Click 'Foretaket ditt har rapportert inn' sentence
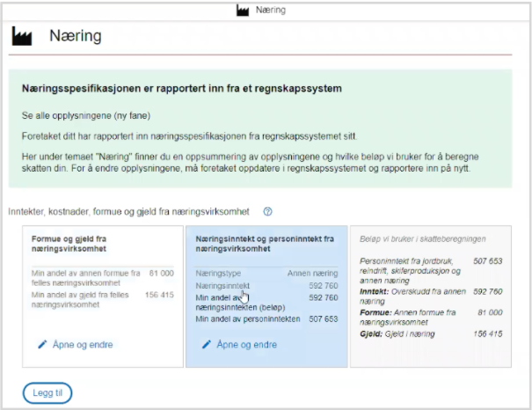 point(189,136)
